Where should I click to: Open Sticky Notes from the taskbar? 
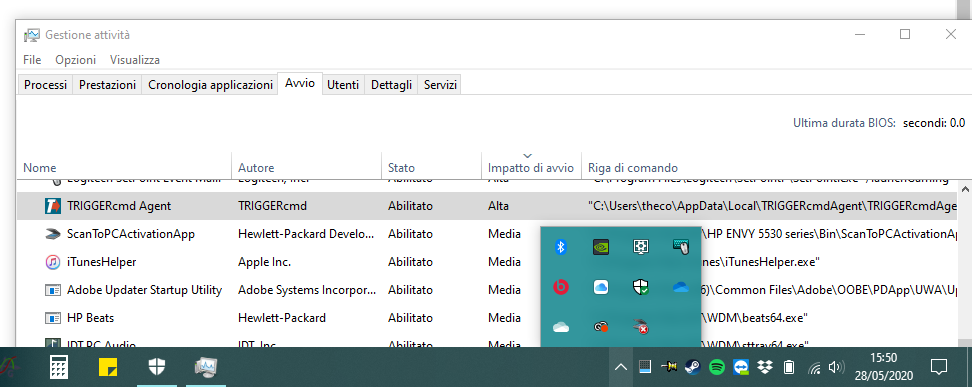108,367
